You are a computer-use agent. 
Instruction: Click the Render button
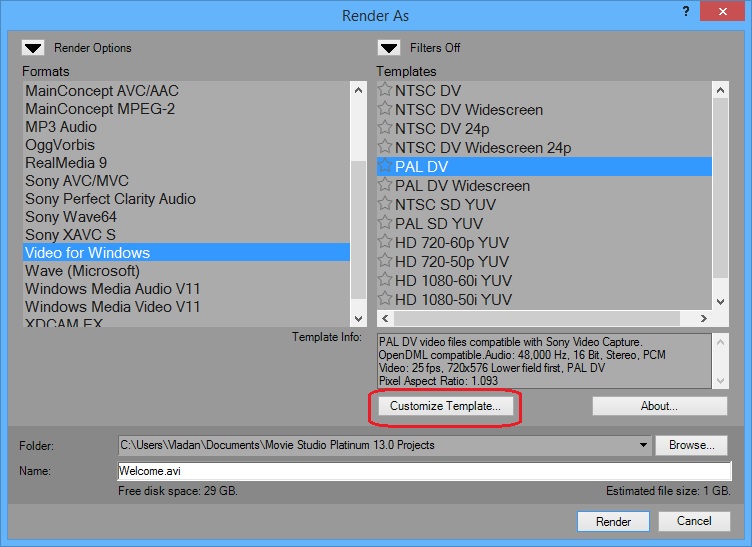point(613,521)
